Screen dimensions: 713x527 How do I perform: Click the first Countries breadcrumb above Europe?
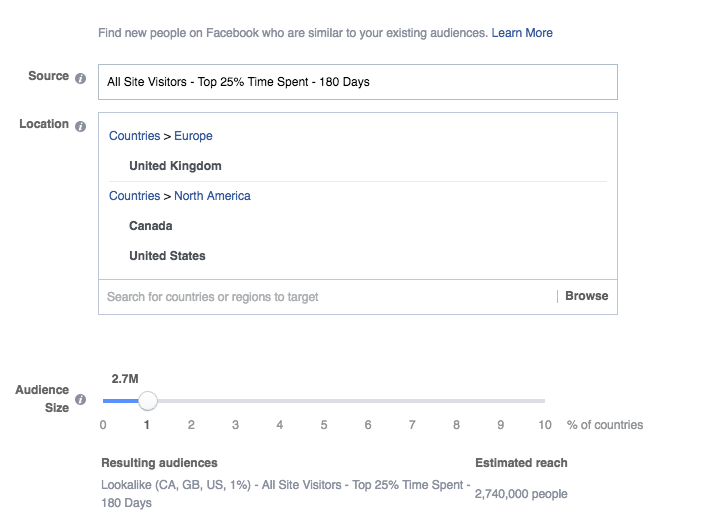[x=134, y=136]
